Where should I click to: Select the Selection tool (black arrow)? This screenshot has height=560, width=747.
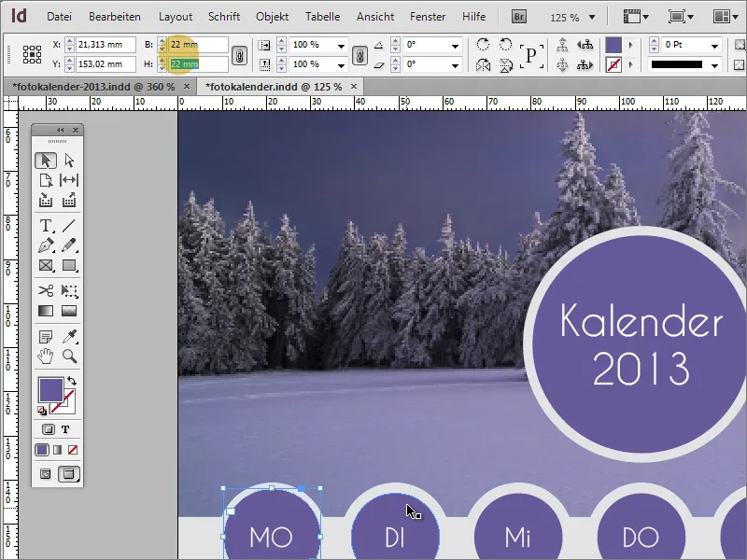[x=46, y=161]
